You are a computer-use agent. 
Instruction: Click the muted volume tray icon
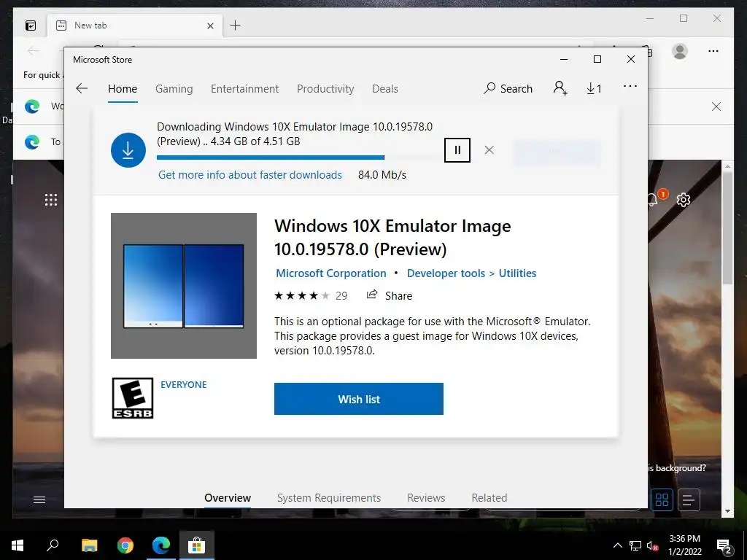tap(652, 545)
